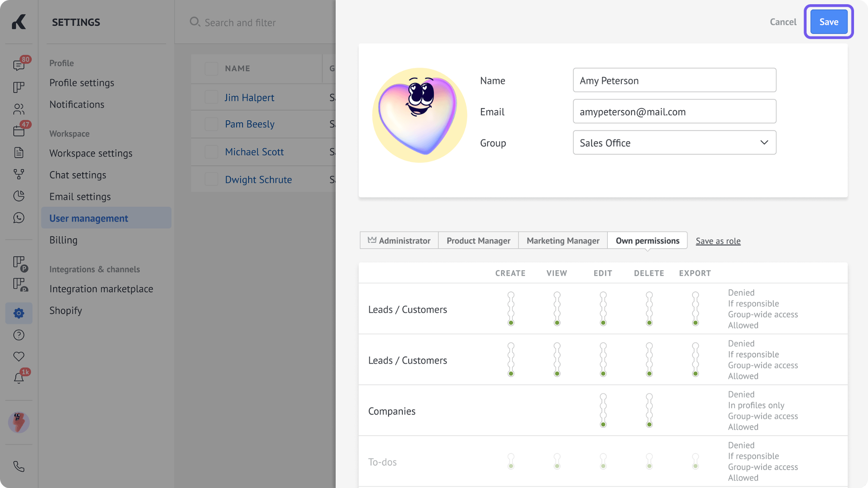Click the Save as role link
868x488 pixels.
(x=718, y=241)
